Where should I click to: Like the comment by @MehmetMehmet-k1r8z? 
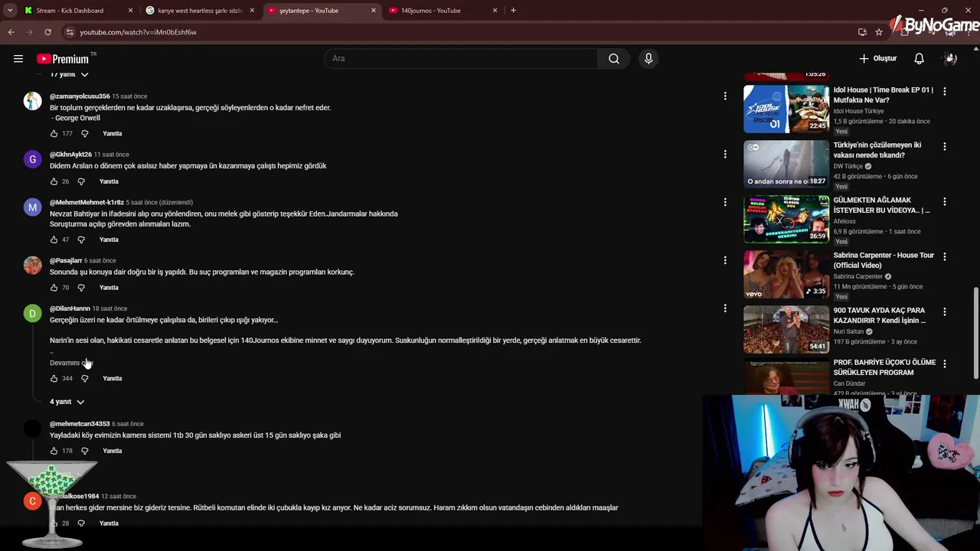coord(54,240)
